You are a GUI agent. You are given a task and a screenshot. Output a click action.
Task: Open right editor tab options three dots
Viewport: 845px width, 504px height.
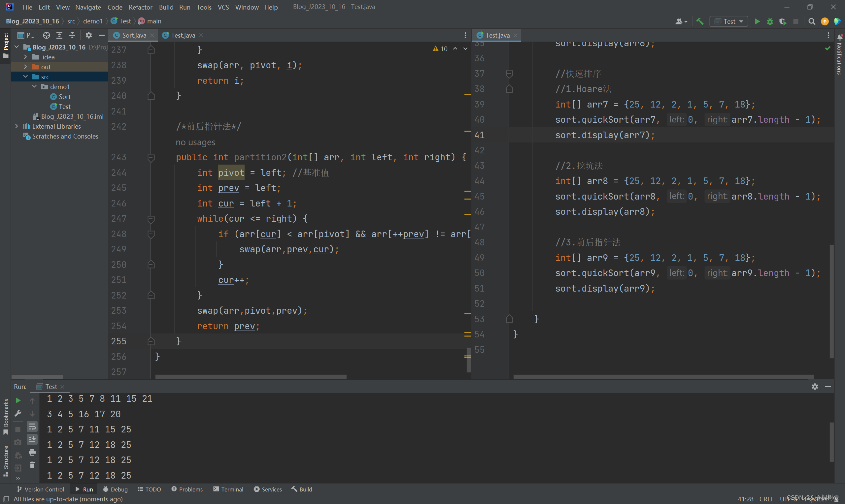(x=828, y=35)
